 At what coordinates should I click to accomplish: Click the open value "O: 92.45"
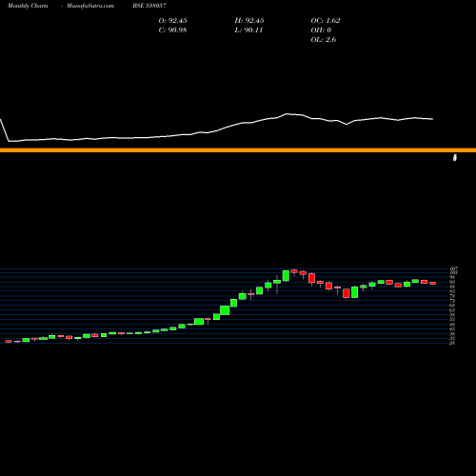pyautogui.click(x=172, y=21)
